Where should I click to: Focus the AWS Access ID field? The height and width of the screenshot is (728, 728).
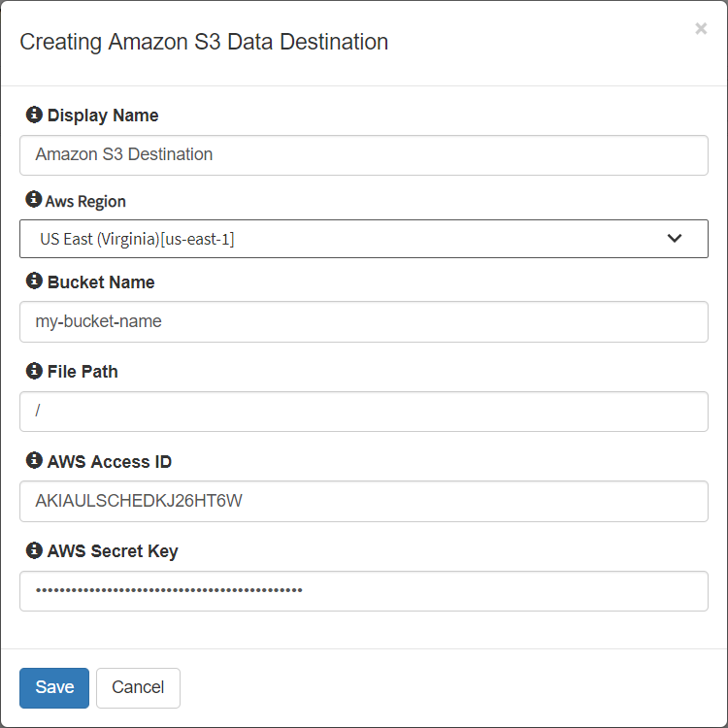point(364,501)
